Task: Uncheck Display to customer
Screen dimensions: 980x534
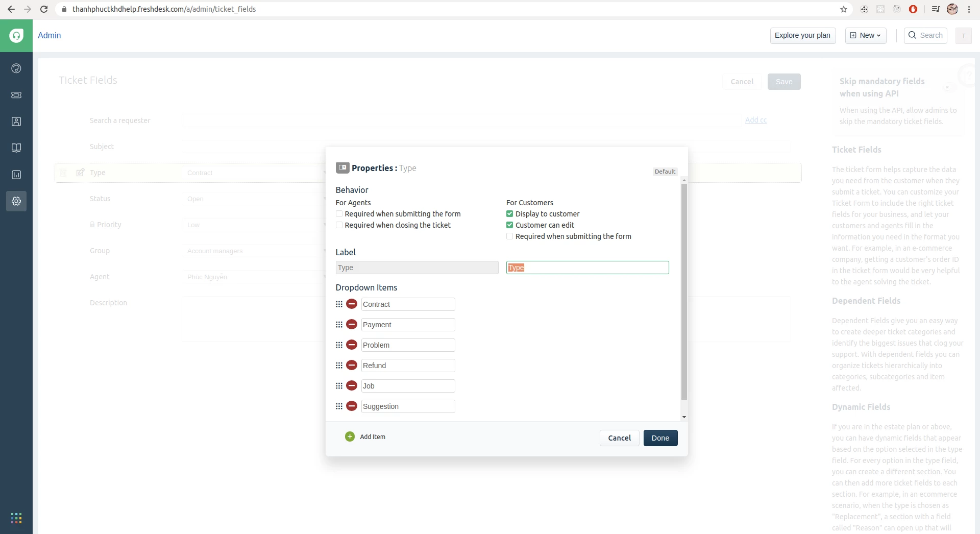Action: [509, 214]
